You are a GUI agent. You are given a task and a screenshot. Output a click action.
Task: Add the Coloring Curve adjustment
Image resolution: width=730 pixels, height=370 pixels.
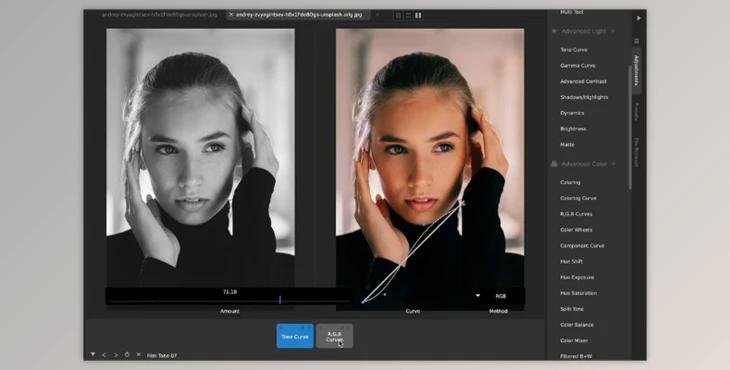pyautogui.click(x=578, y=198)
